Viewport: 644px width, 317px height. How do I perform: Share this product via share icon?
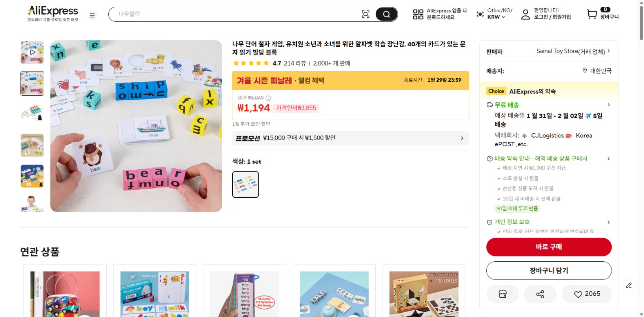[540, 294]
